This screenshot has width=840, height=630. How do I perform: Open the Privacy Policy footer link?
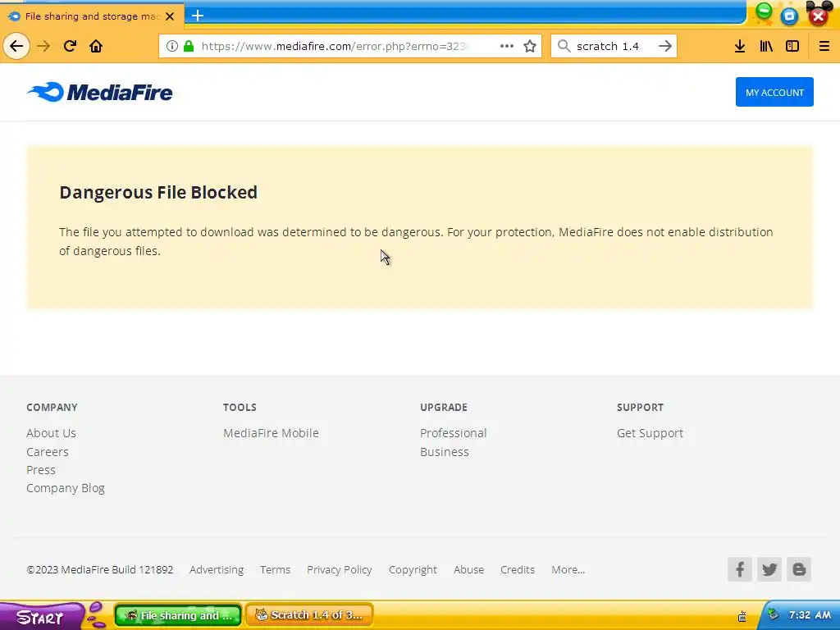(339, 569)
